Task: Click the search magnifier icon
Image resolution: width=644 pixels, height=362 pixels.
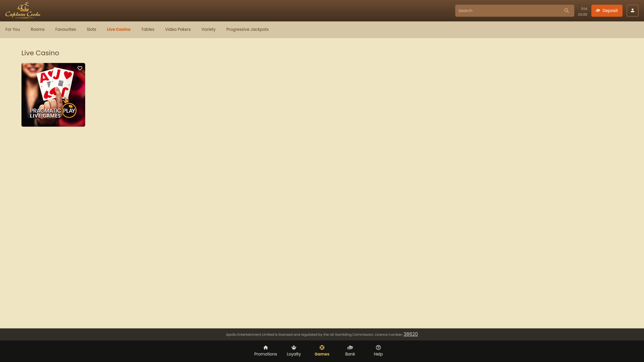Action: [x=567, y=11]
